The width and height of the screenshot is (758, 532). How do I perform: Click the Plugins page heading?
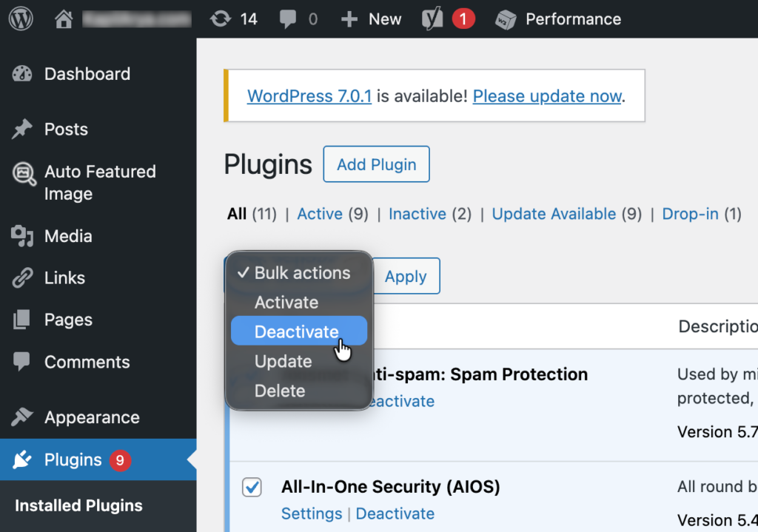(x=268, y=165)
